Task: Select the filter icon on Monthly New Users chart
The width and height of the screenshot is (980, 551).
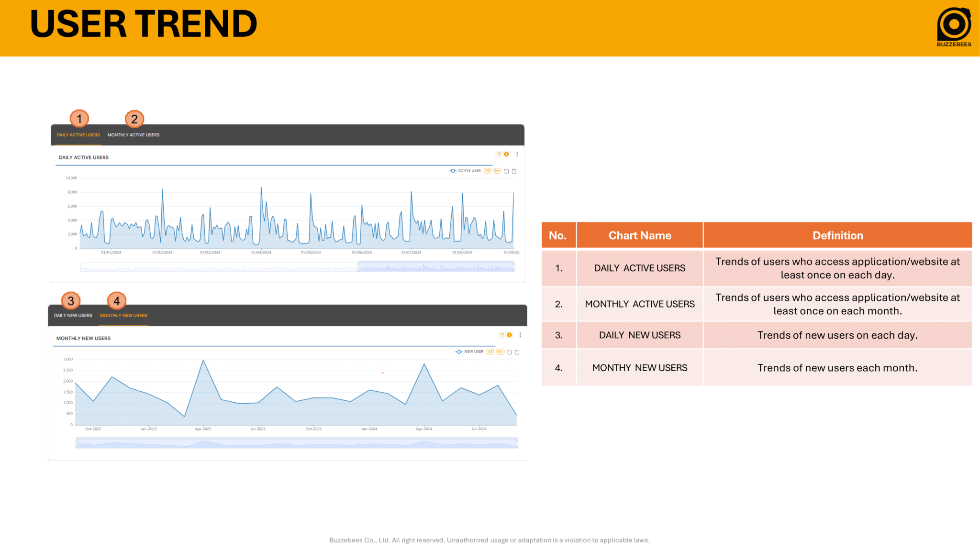Action: pos(502,335)
